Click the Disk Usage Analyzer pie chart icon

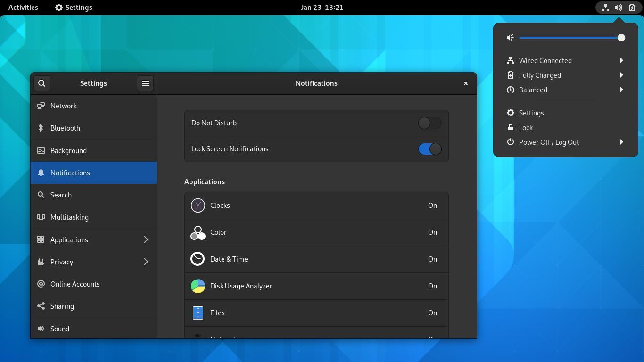coord(198,286)
